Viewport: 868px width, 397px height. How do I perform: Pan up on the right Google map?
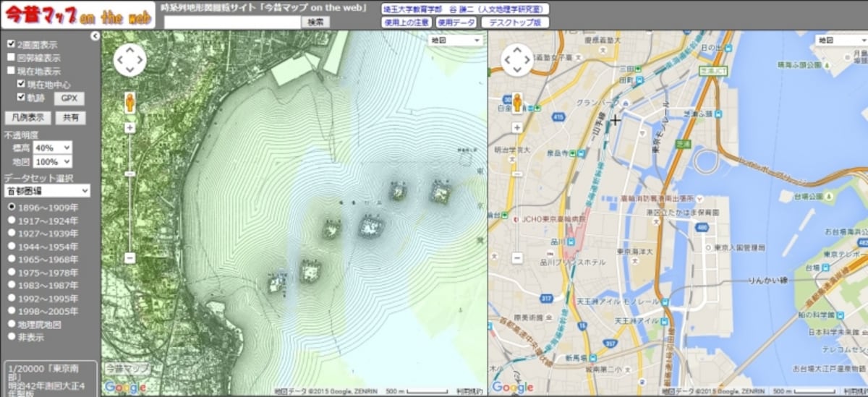click(517, 49)
